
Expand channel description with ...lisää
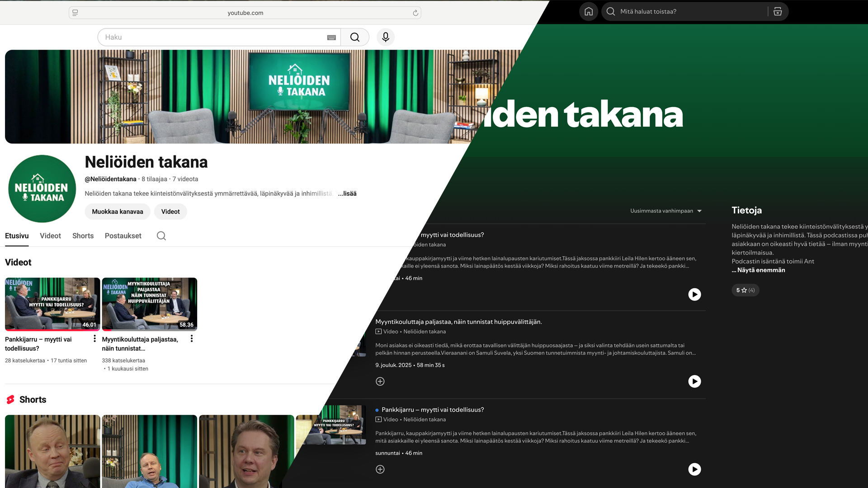tap(347, 193)
